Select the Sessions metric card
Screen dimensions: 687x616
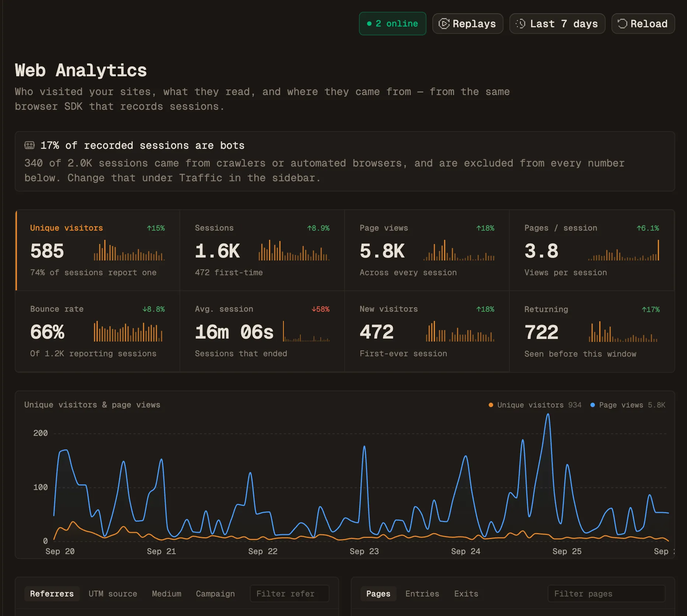pyautogui.click(x=262, y=251)
